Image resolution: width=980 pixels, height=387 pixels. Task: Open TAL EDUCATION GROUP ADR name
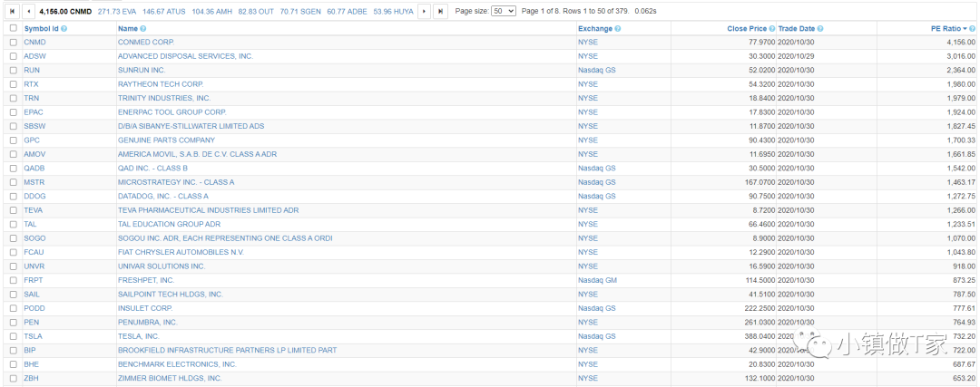[x=170, y=224]
